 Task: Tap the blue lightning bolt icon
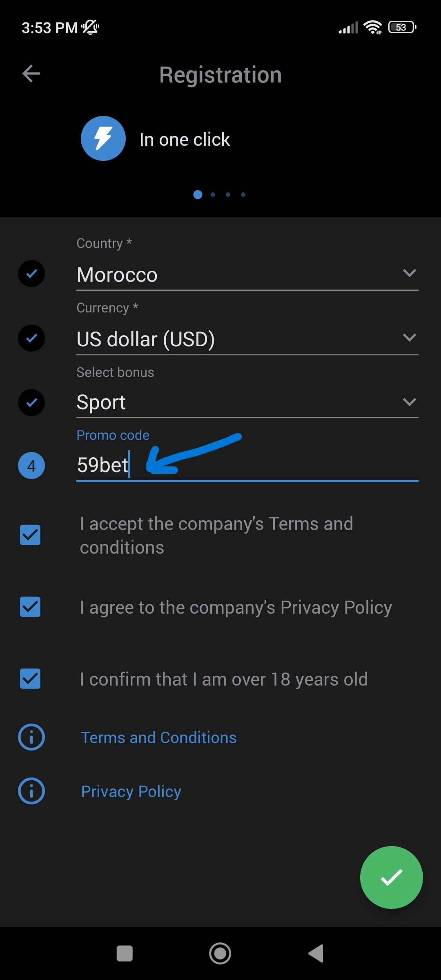pos(103,138)
